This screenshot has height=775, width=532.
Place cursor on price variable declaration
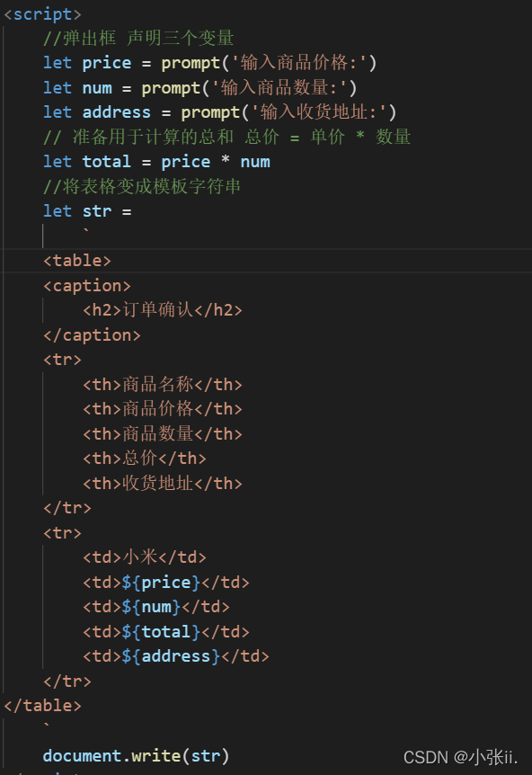(x=107, y=63)
